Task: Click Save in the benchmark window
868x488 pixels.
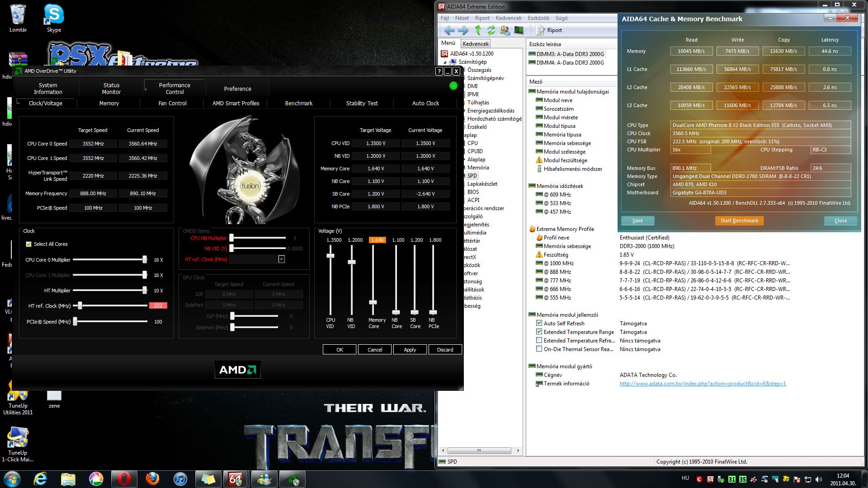Action: point(637,221)
